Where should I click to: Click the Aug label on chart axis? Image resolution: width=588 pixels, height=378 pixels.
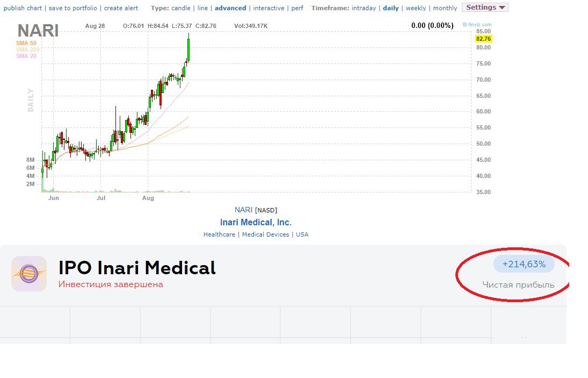148,198
